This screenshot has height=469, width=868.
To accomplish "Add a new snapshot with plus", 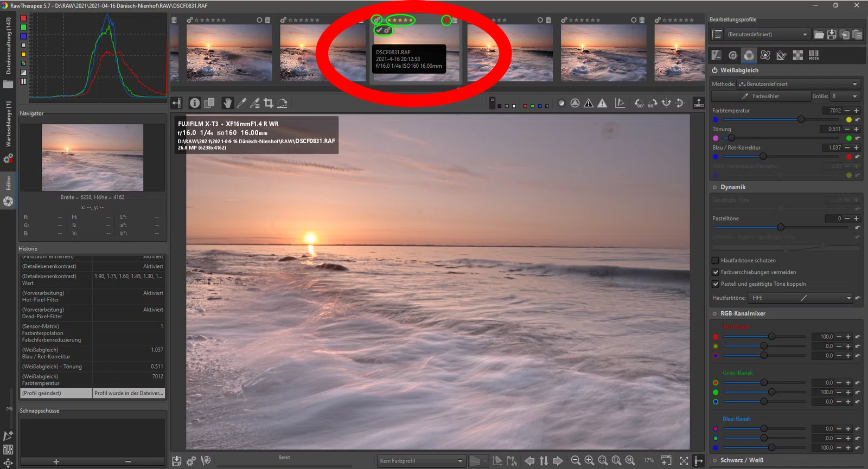I will [x=56, y=461].
